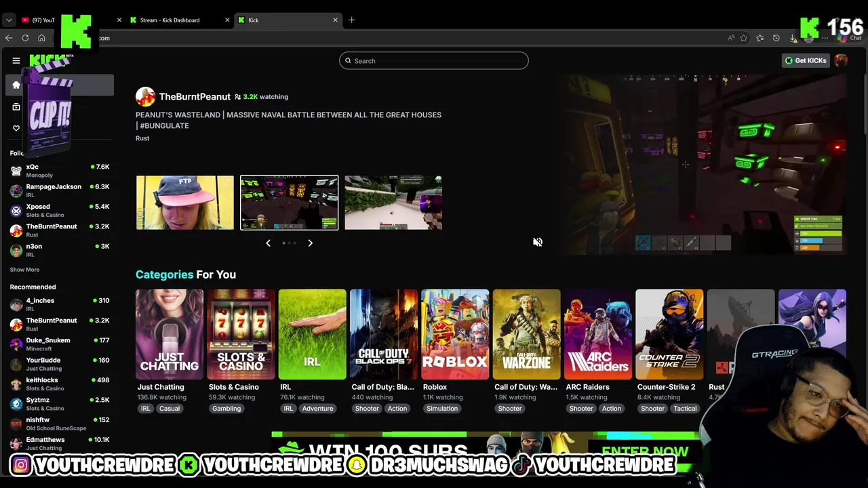
Task: Open the browser downloads icon
Action: coord(793,38)
